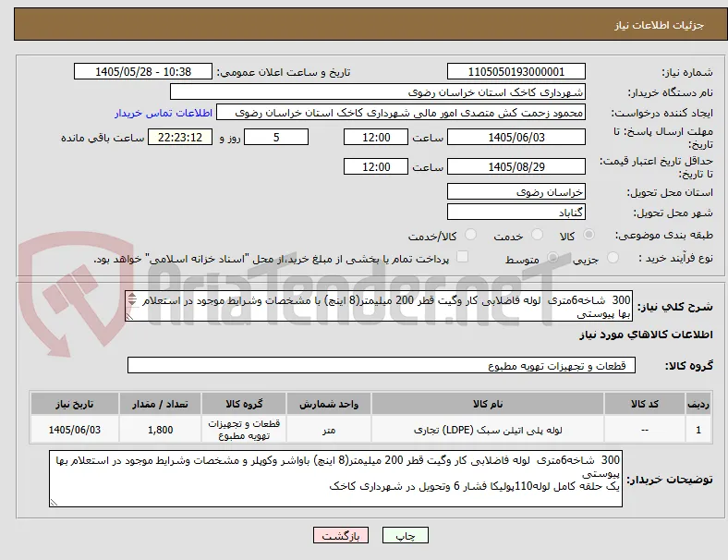Click the ساعت باقی مانده label

click(x=103, y=138)
